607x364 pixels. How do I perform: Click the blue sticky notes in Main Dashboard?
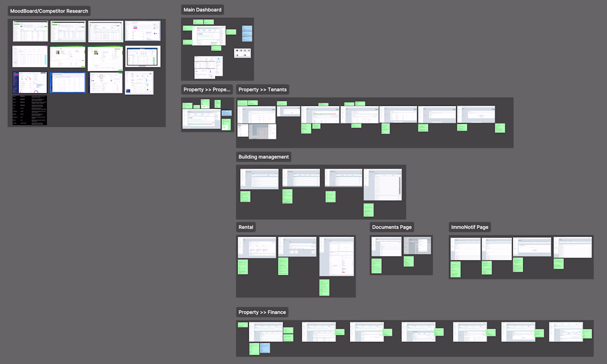[247, 34]
